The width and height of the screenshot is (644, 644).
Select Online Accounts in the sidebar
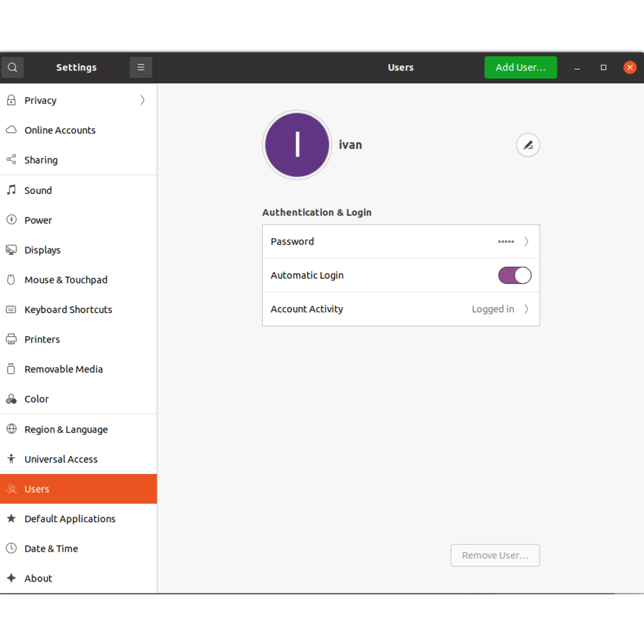pos(60,130)
